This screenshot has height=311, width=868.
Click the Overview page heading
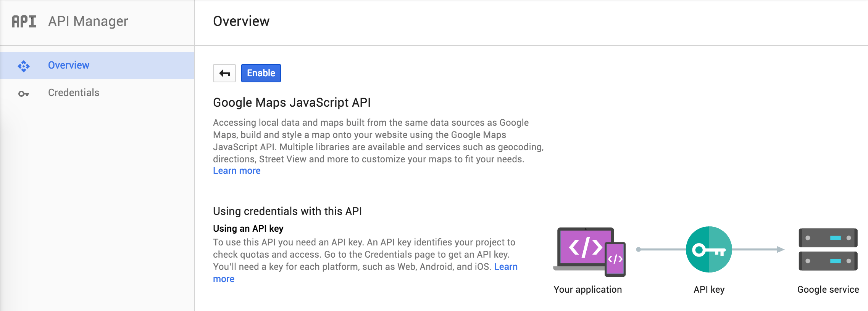[x=241, y=21]
